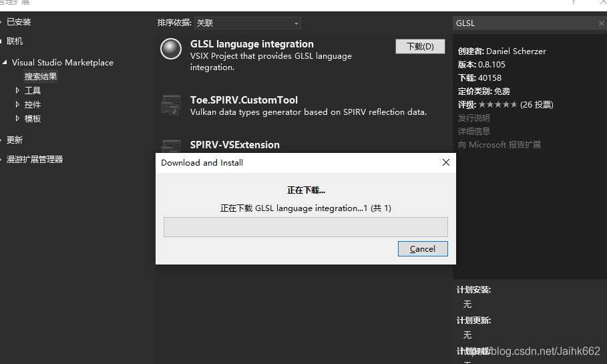Expand the 控件 category
Viewport: 607px width, 364px height.
click(x=17, y=104)
